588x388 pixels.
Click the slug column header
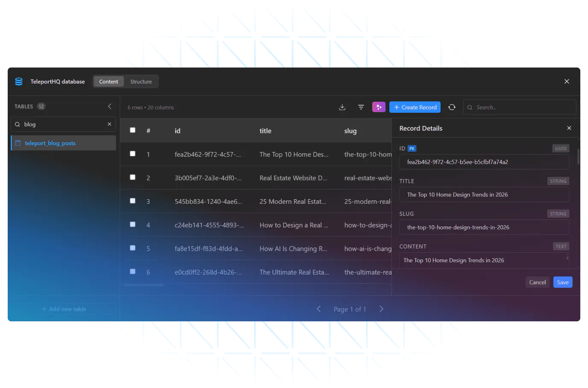tap(350, 131)
